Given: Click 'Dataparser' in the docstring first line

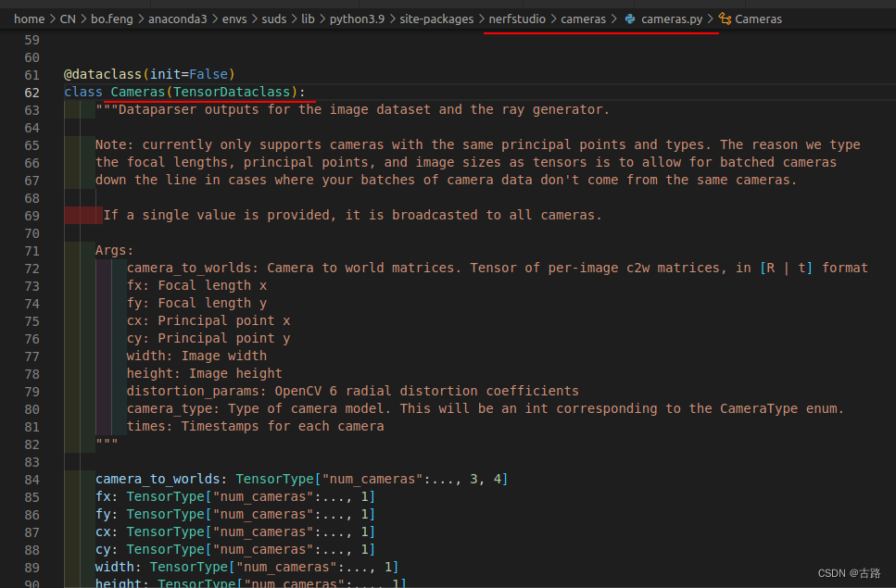Looking at the screenshot, I should tap(158, 109).
